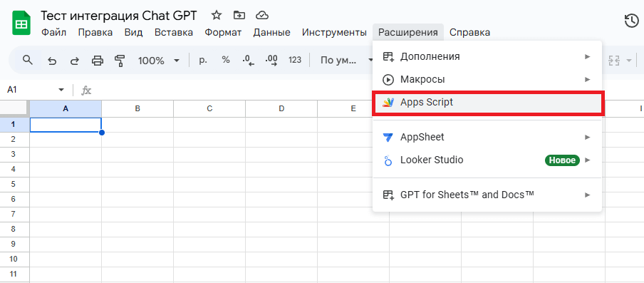Click the decrease decimal places button

coord(249,61)
